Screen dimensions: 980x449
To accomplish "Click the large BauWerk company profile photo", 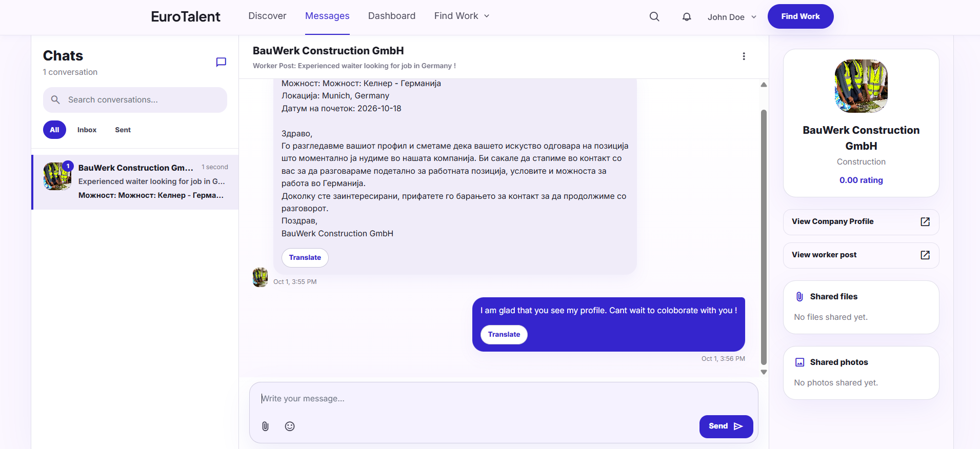I will point(861,86).
